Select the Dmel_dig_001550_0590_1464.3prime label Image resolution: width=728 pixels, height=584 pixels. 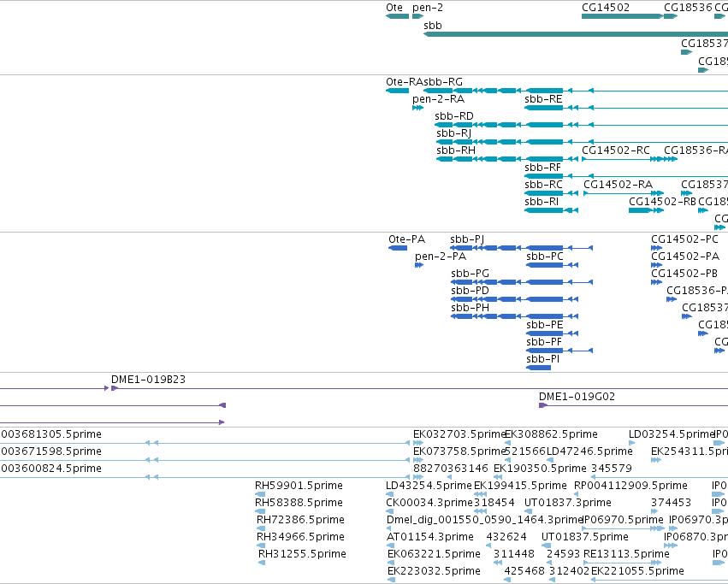click(x=485, y=520)
